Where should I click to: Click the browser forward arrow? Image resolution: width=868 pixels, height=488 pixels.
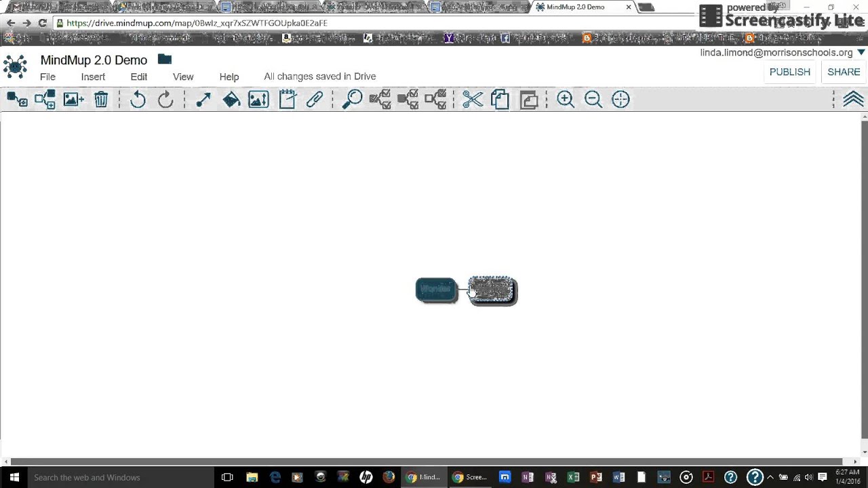[x=26, y=23]
